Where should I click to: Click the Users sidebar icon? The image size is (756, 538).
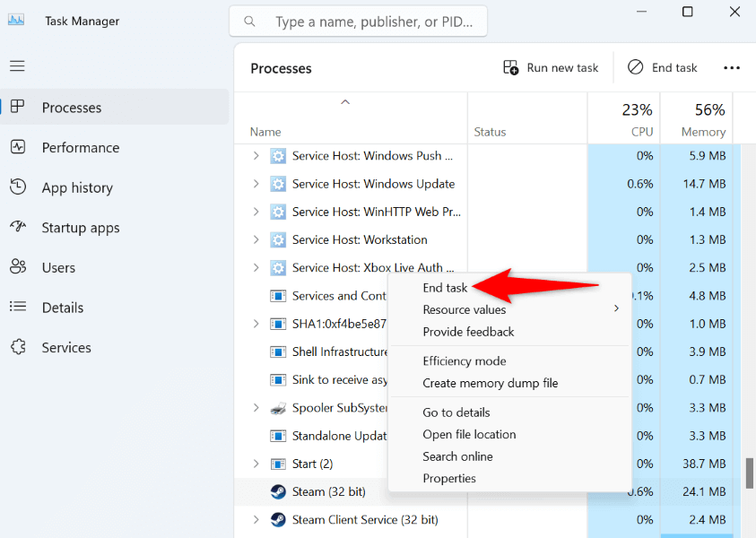pyautogui.click(x=18, y=266)
